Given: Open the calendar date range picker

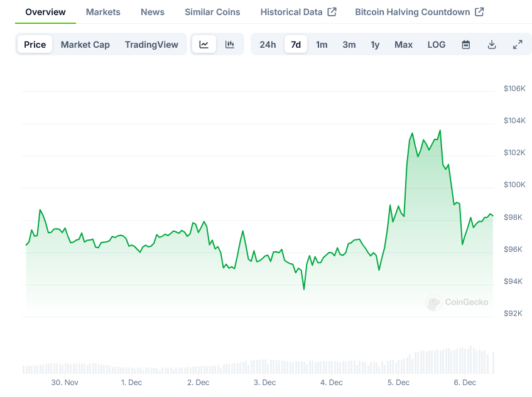Looking at the screenshot, I should pyautogui.click(x=466, y=45).
